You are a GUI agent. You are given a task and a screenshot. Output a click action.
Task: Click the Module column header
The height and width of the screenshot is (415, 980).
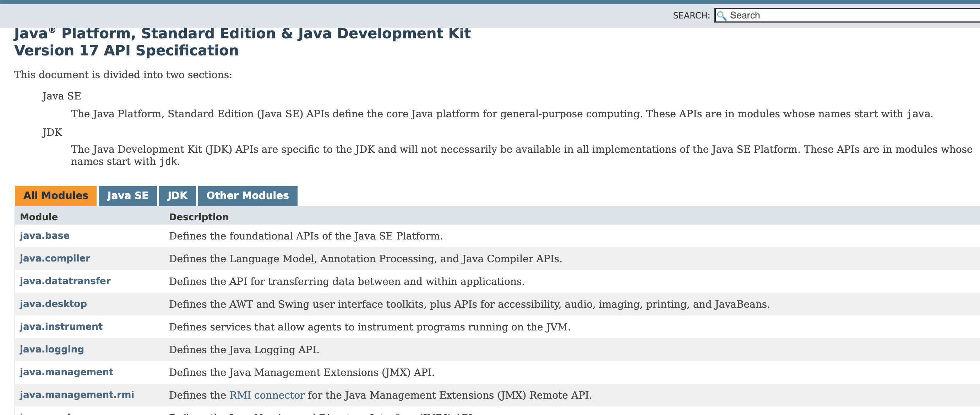click(39, 217)
